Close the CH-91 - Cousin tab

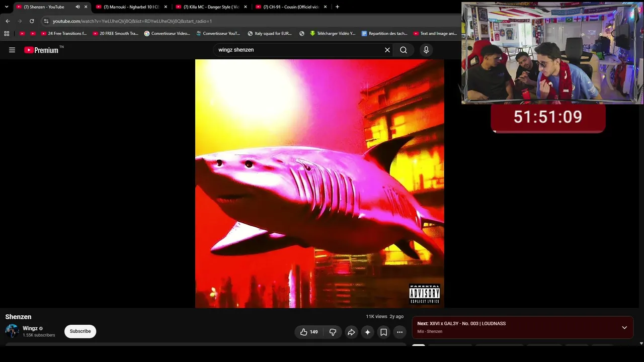(326, 7)
